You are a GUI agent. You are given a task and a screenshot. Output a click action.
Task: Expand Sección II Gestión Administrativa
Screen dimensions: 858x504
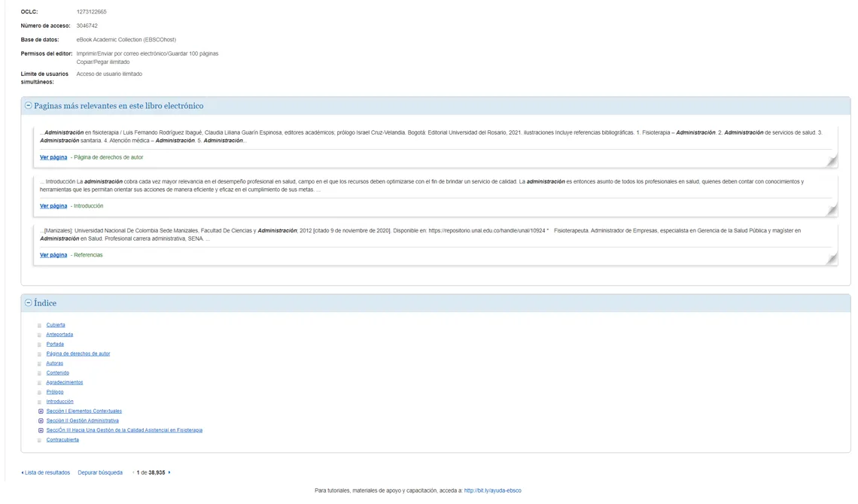[x=41, y=421]
